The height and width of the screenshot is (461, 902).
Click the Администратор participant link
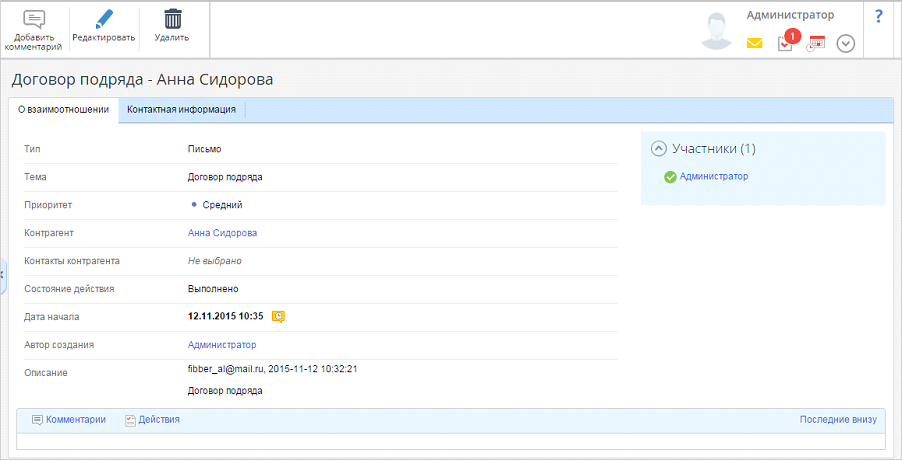point(713,177)
